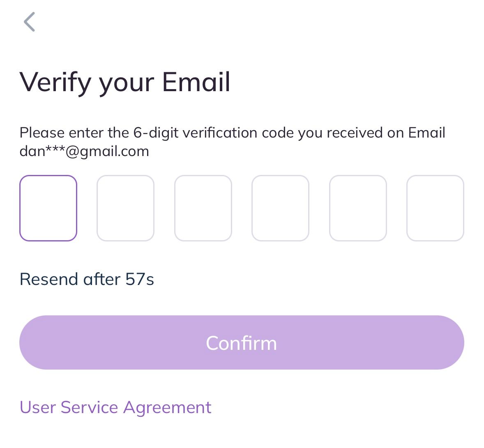The height and width of the screenshot is (448, 484).
Task: Click the purple-outlined active code box
Action: [48, 208]
